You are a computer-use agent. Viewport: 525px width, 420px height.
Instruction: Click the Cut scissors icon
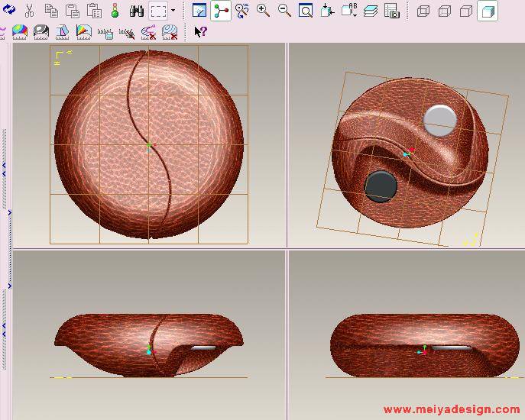click(30, 11)
